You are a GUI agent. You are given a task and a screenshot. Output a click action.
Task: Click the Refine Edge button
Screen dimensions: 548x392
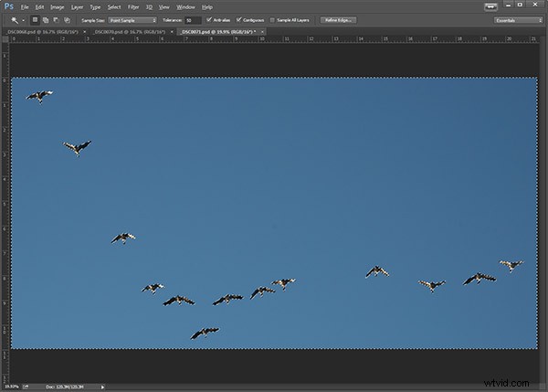coord(338,20)
